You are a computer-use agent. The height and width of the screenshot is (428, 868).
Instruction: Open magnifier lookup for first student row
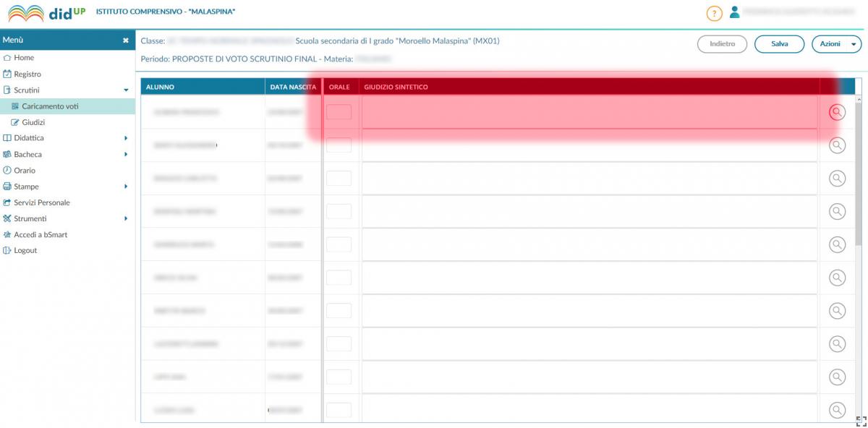tap(837, 112)
